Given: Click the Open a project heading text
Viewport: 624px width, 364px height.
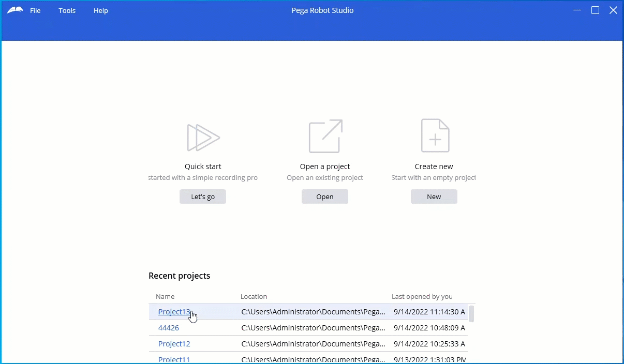Looking at the screenshot, I should (325, 166).
